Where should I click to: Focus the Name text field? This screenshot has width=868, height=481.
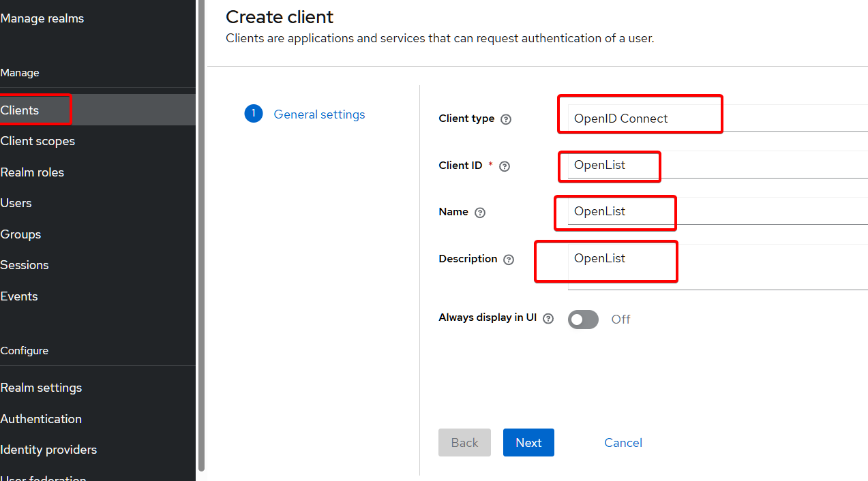716,211
